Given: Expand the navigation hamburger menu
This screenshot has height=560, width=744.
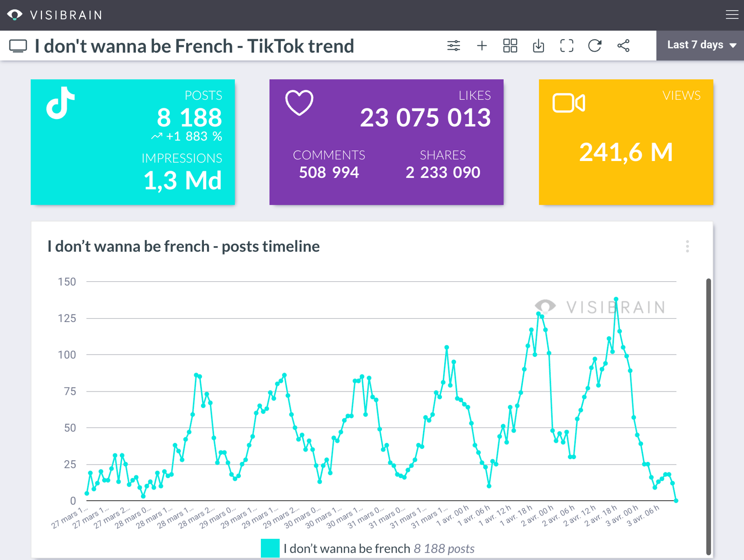Looking at the screenshot, I should point(732,14).
